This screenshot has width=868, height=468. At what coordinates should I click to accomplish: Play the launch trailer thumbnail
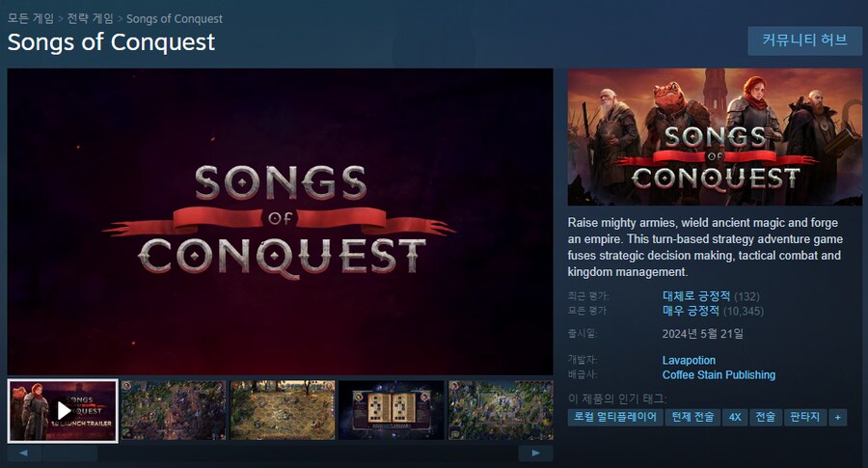coord(63,410)
